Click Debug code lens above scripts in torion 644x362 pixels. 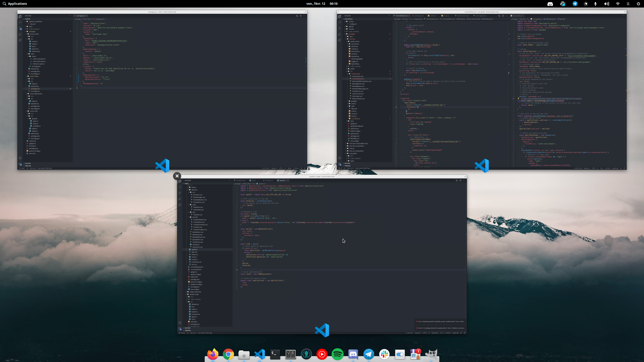pos(86,64)
